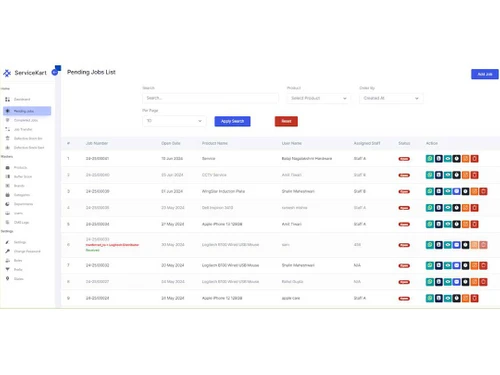The image size is (500, 375).
Task: Click the Job Number column header
Action: click(97, 143)
